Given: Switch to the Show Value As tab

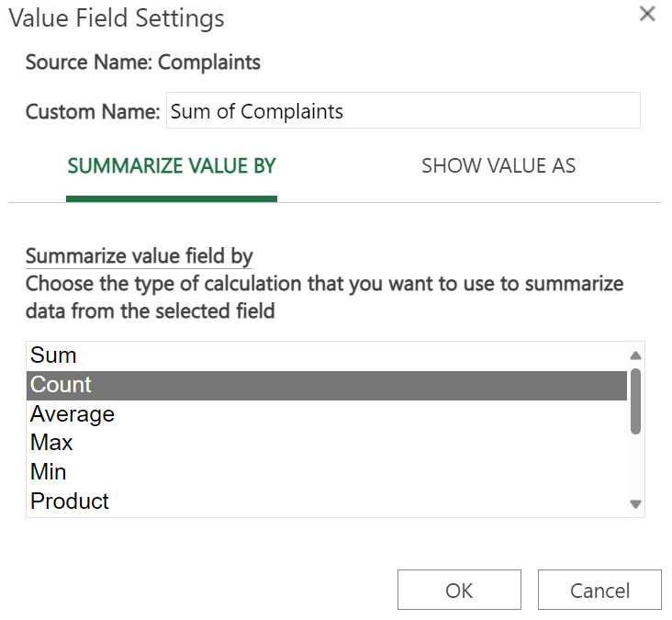Looking at the screenshot, I should click(x=498, y=166).
